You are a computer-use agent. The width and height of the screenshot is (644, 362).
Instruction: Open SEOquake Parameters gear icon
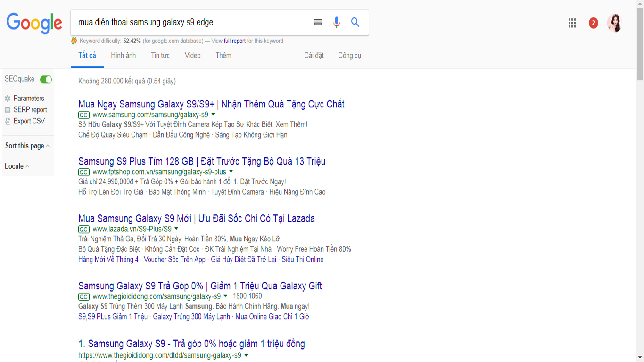[x=8, y=99]
